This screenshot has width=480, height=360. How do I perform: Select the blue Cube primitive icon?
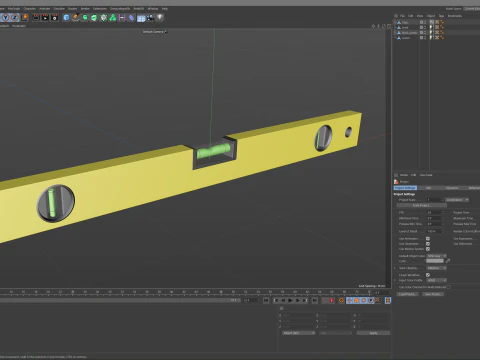pos(66,17)
